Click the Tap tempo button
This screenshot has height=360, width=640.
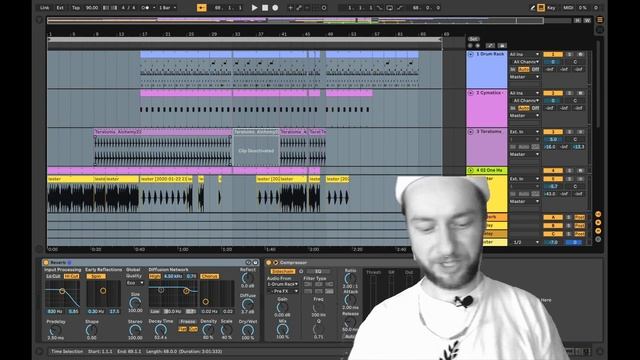(76, 8)
